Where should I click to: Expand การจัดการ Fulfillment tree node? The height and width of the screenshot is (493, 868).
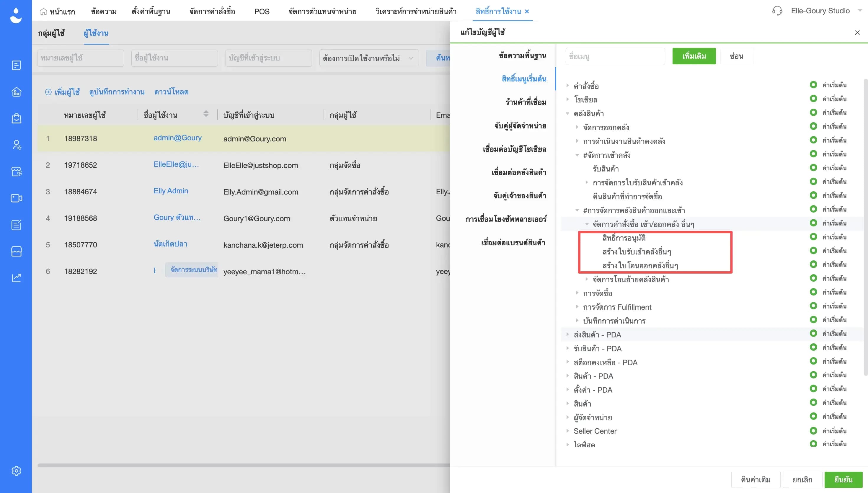[x=577, y=306]
